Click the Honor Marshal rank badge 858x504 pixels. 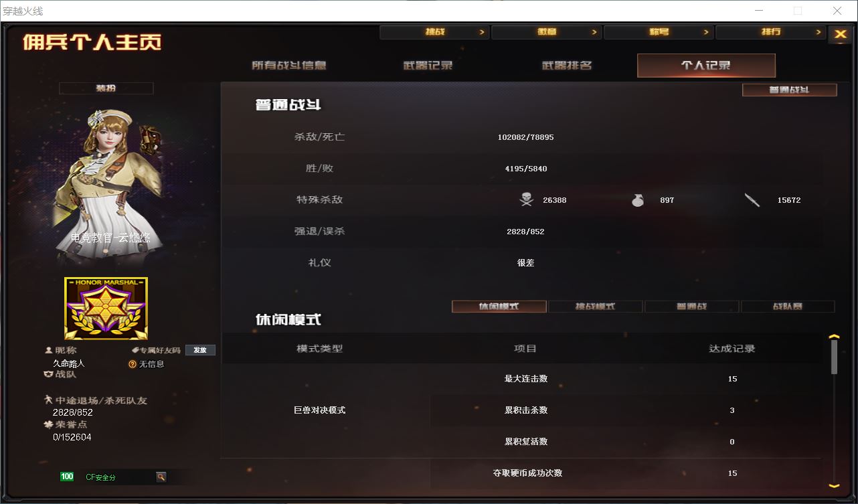106,309
